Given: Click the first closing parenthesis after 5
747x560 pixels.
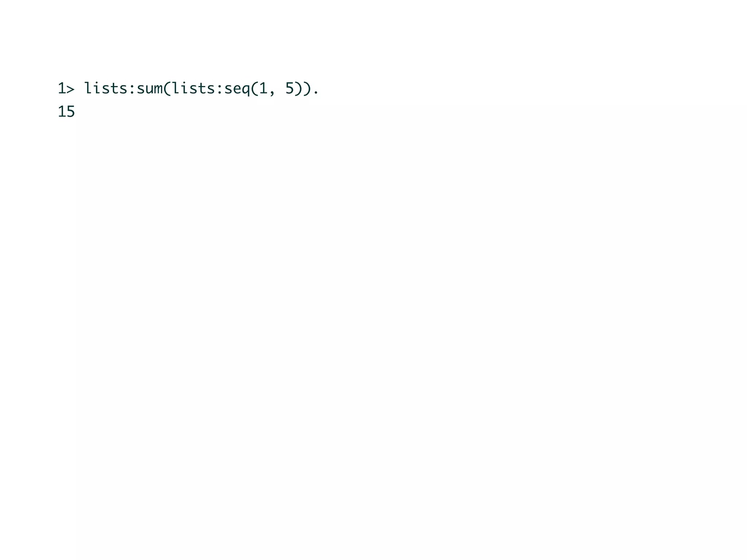Looking at the screenshot, I should click(x=298, y=89).
